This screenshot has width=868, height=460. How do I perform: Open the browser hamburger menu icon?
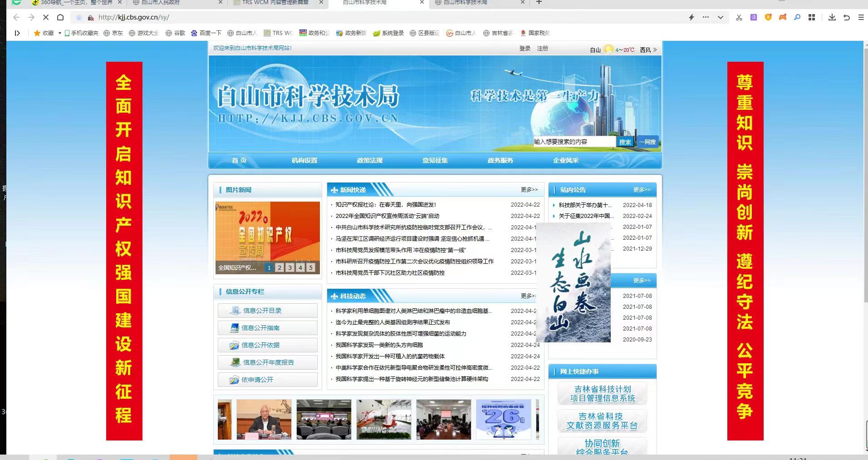pos(861,17)
